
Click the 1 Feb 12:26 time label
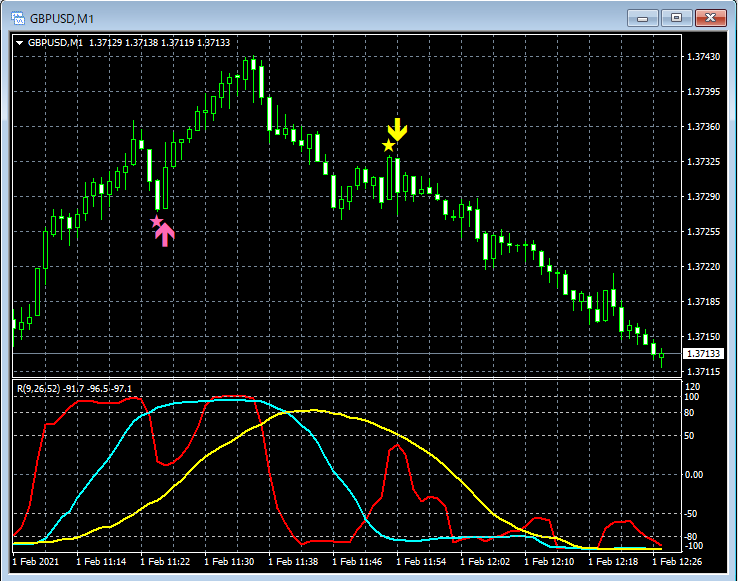click(x=677, y=562)
